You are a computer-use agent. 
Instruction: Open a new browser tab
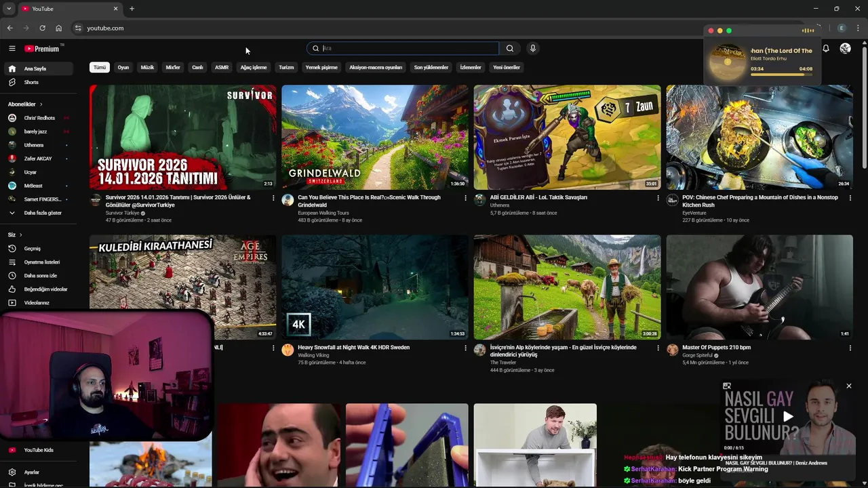[132, 9]
